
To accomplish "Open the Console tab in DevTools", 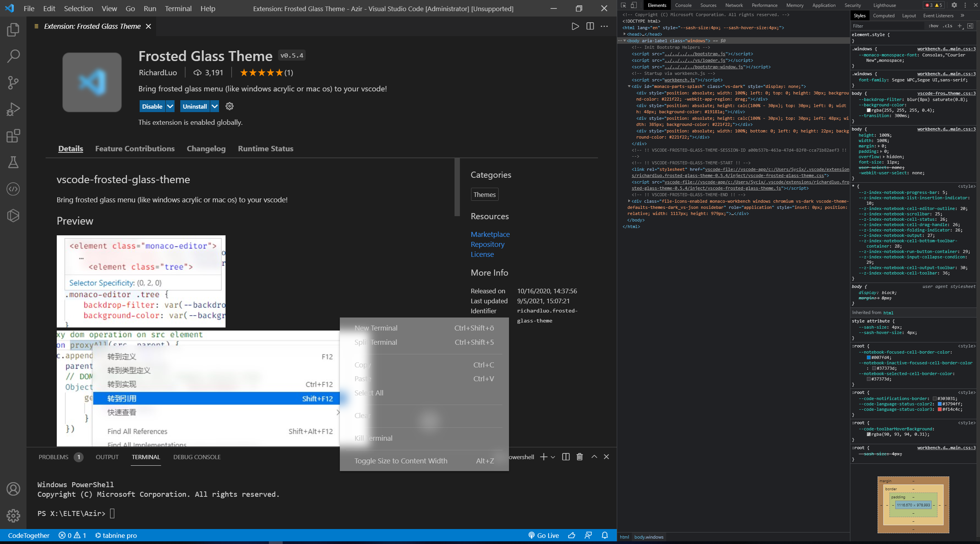I will pos(683,5).
